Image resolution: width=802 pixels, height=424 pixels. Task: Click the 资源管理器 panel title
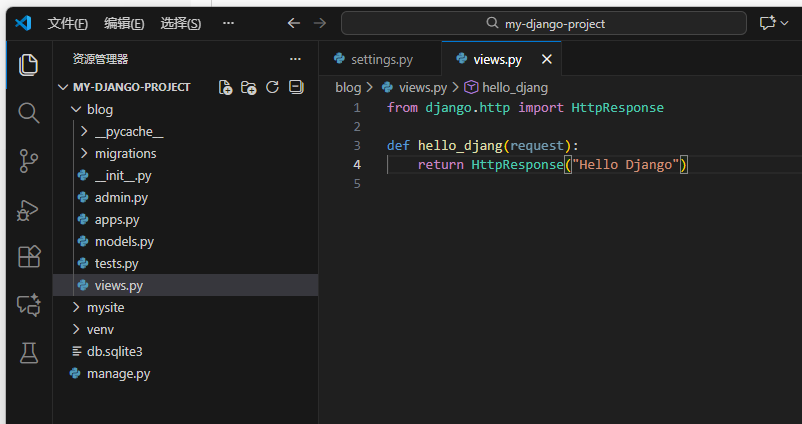[100, 59]
